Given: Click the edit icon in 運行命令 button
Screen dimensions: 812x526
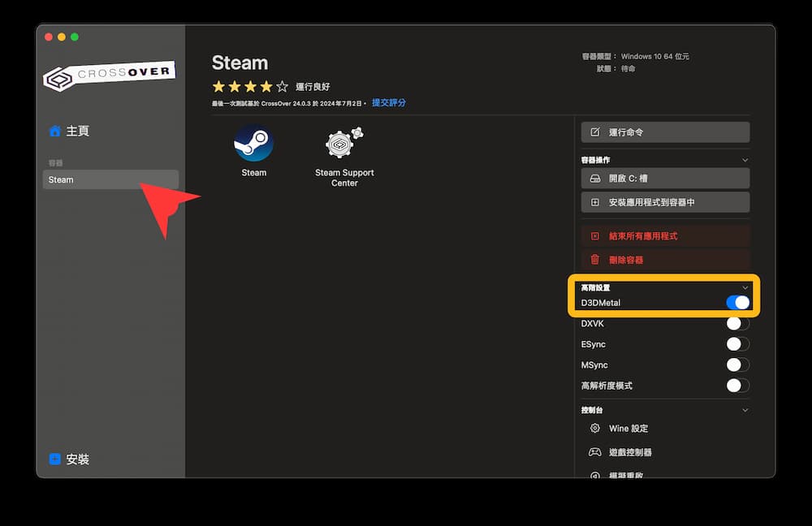Looking at the screenshot, I should 595,132.
